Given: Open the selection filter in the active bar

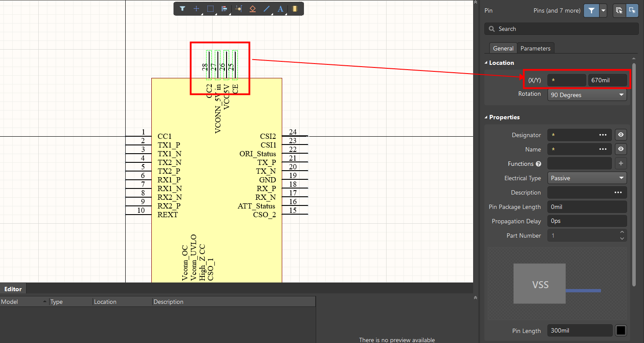Looking at the screenshot, I should click(183, 9).
